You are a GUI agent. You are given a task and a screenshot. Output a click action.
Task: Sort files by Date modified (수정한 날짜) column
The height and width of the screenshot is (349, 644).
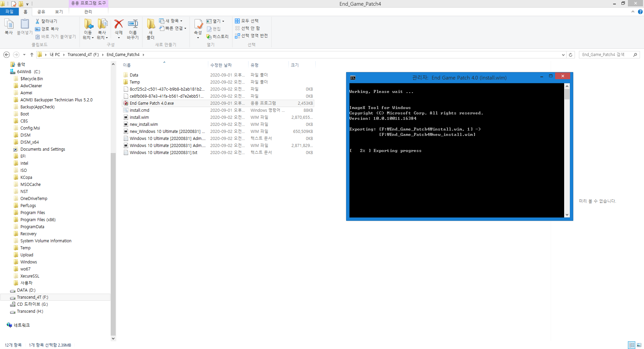[x=228, y=65]
